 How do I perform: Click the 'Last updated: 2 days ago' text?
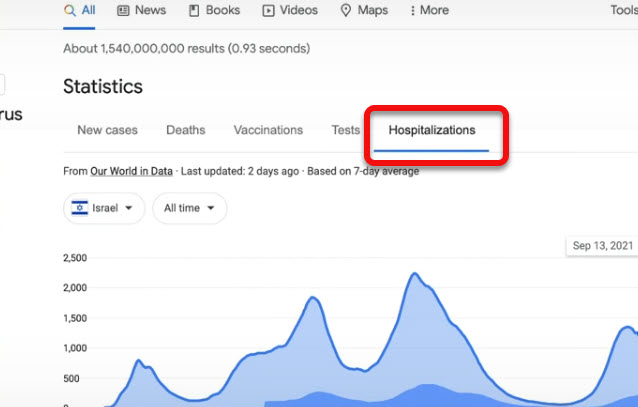240,171
